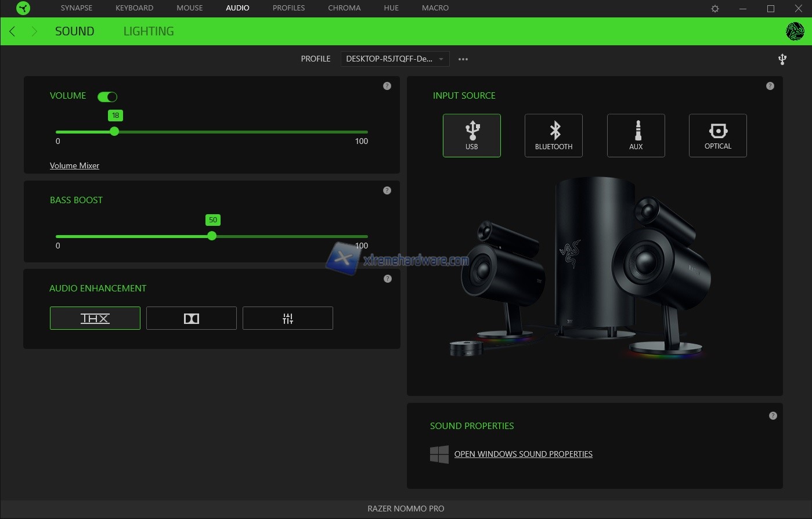Open the Chroma menu tab

click(344, 8)
